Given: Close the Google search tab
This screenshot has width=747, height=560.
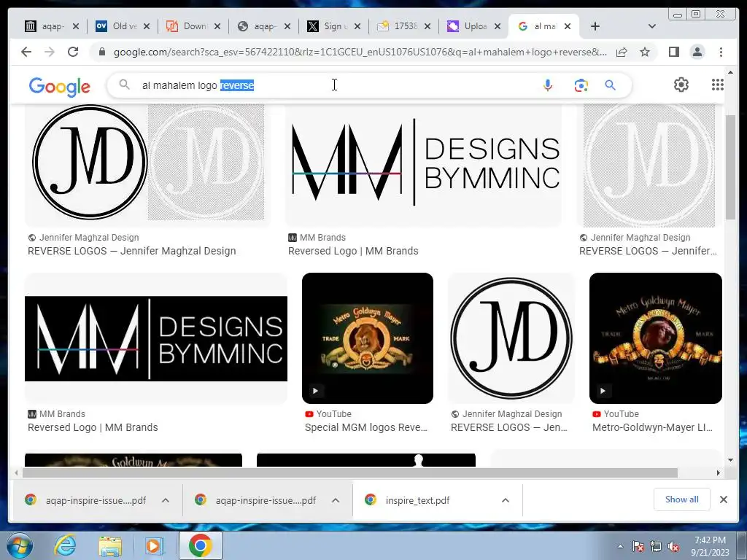Looking at the screenshot, I should (568, 26).
